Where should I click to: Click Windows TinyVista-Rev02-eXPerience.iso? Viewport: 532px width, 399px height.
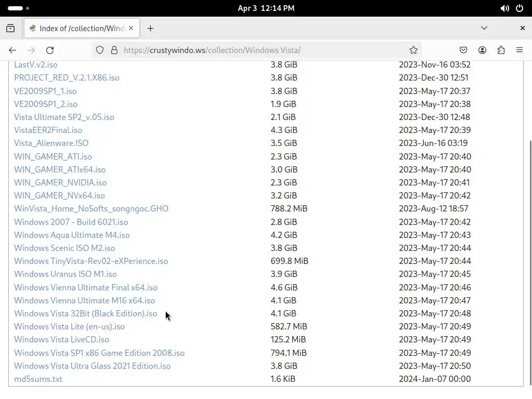click(x=91, y=261)
